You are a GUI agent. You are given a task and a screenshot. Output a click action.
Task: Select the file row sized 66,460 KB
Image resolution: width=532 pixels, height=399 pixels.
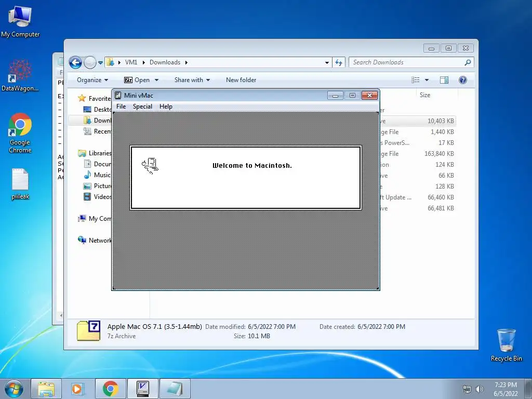(417, 197)
